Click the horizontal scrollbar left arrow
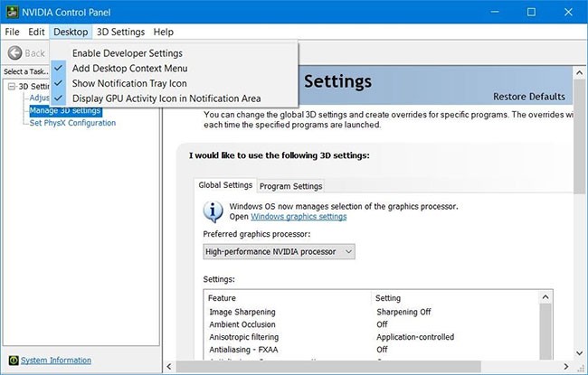This screenshot has width=588, height=375. click(x=169, y=366)
